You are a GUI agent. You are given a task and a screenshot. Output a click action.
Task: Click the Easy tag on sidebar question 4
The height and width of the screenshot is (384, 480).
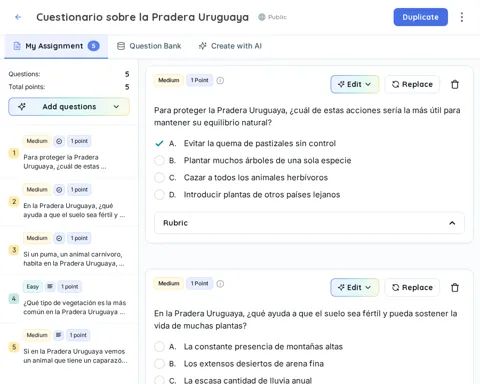click(33, 287)
